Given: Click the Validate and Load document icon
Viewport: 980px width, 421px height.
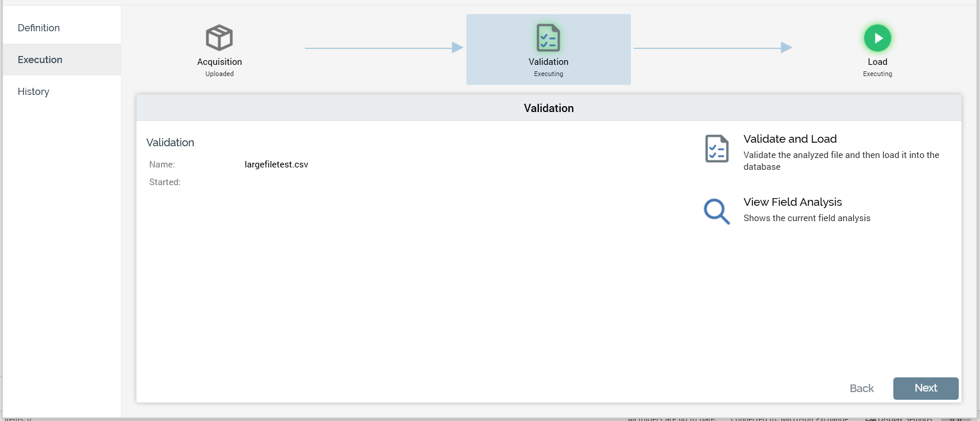Looking at the screenshot, I should [x=716, y=149].
